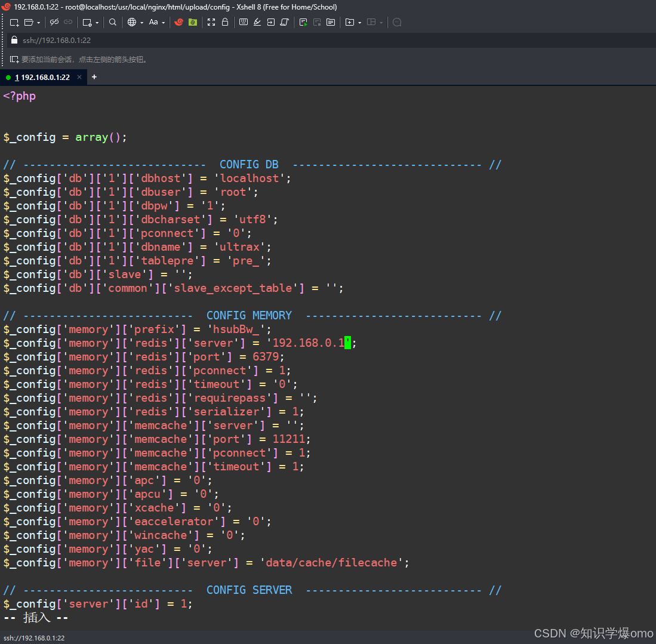The width and height of the screenshot is (656, 644).
Task: Click the green terminal cursor block
Action: 347,343
